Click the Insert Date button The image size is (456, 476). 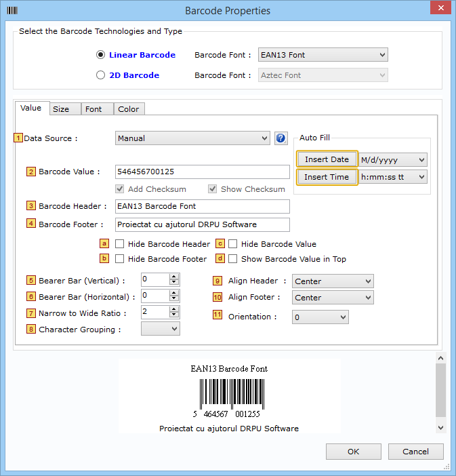coord(327,159)
